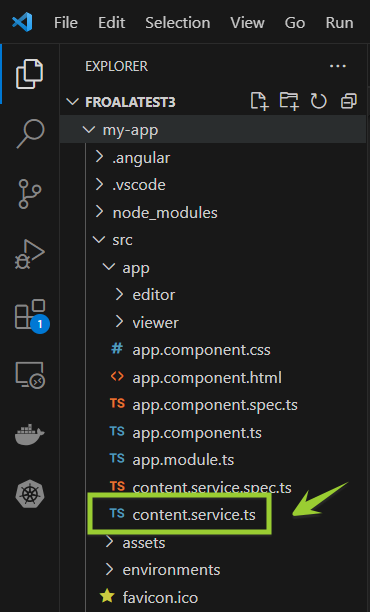The height and width of the screenshot is (612, 370).
Task: Open Explorer more actions ellipsis
Action: point(338,66)
